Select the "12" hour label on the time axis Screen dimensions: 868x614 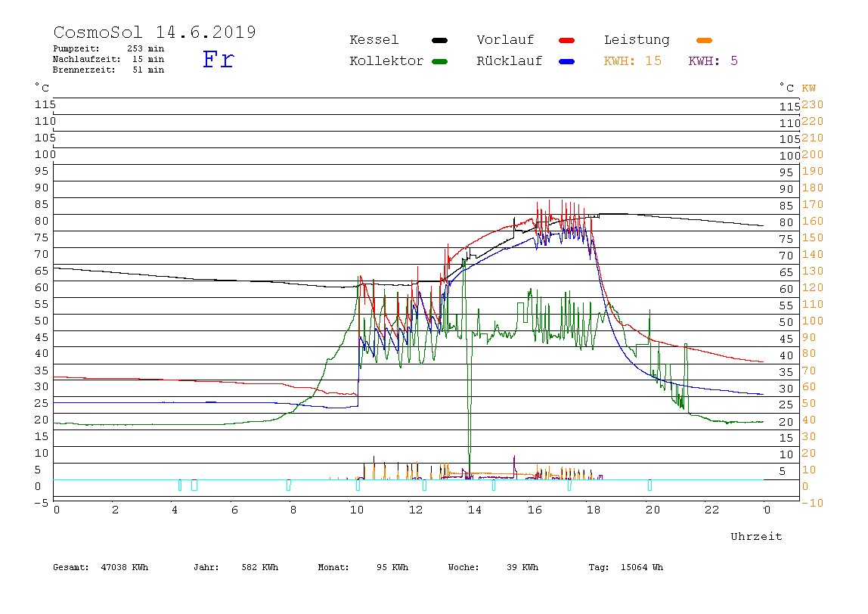pyautogui.click(x=415, y=510)
